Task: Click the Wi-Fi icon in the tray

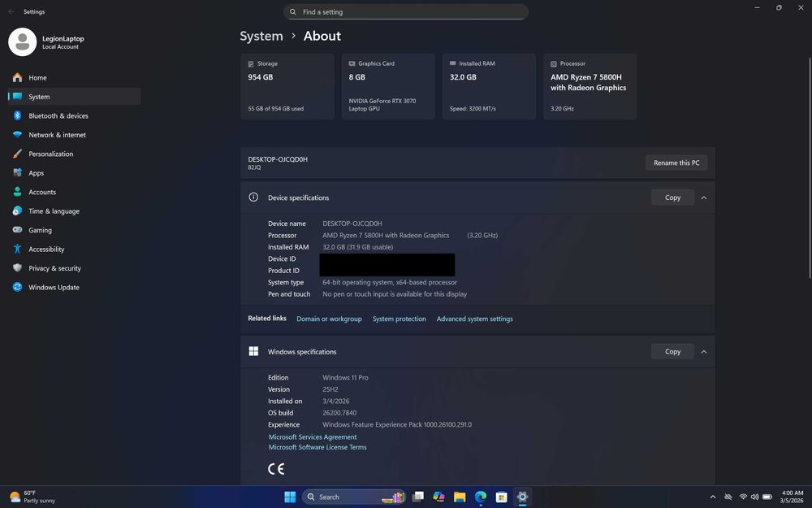Action: (x=743, y=497)
